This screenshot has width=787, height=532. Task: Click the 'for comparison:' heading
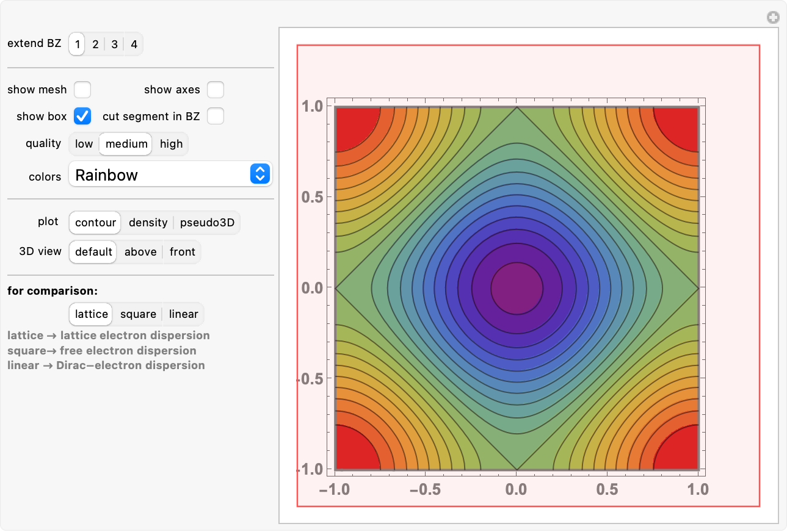tap(53, 291)
